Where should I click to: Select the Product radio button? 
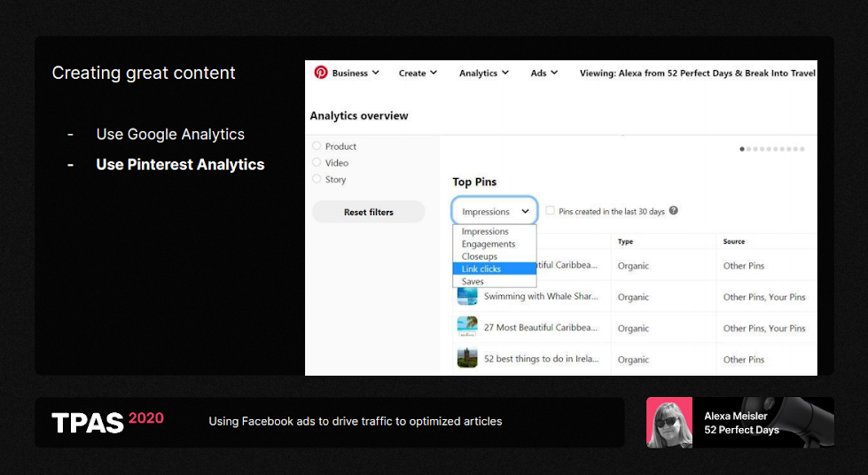pyautogui.click(x=317, y=146)
